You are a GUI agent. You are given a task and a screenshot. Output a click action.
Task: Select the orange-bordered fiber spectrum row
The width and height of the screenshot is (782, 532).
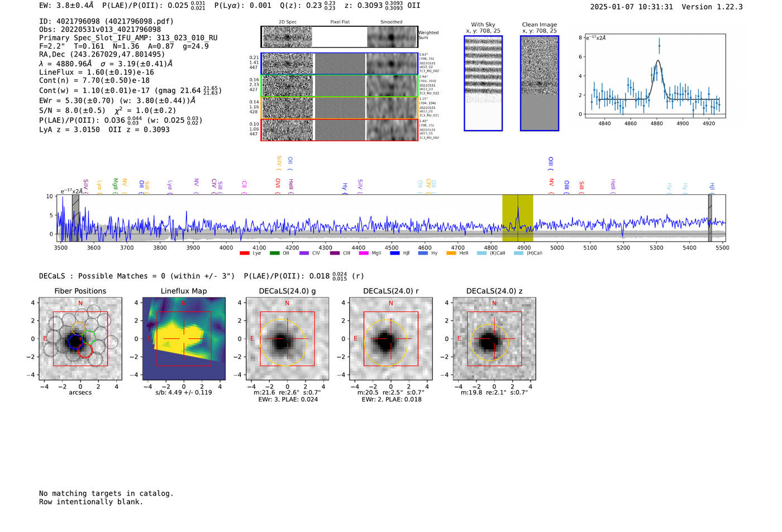point(340,108)
